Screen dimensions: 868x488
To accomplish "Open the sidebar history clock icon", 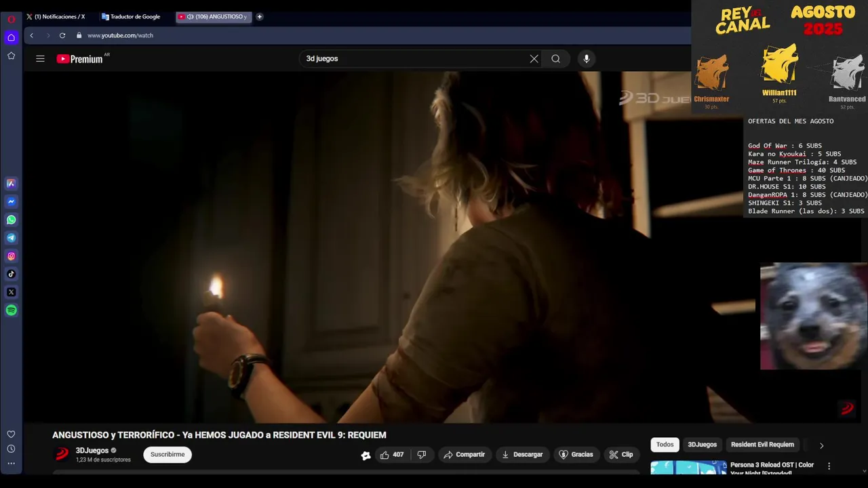I will point(11,449).
